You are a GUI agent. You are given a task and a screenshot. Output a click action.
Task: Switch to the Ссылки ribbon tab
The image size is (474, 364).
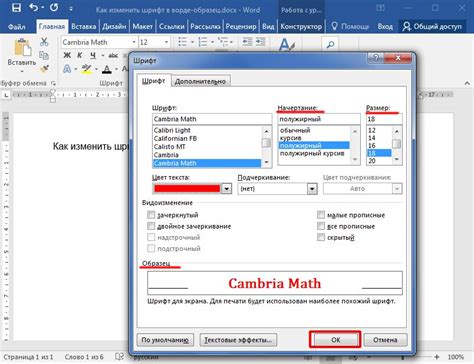click(172, 26)
